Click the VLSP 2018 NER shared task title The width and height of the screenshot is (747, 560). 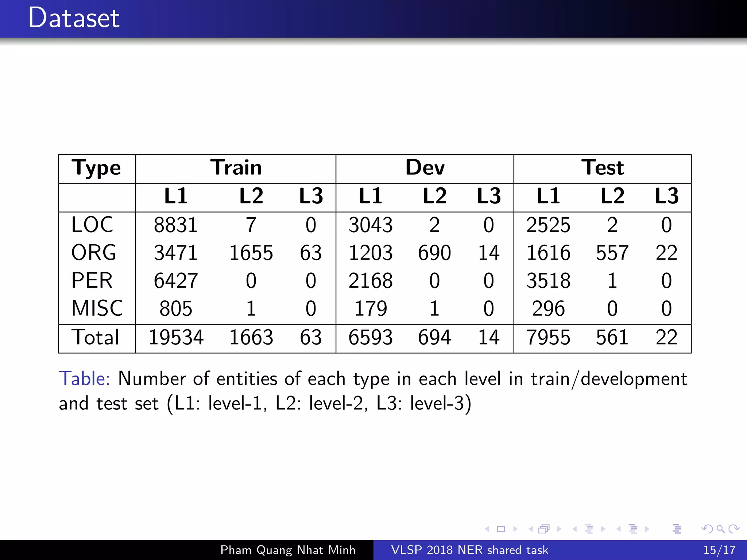pos(469,550)
